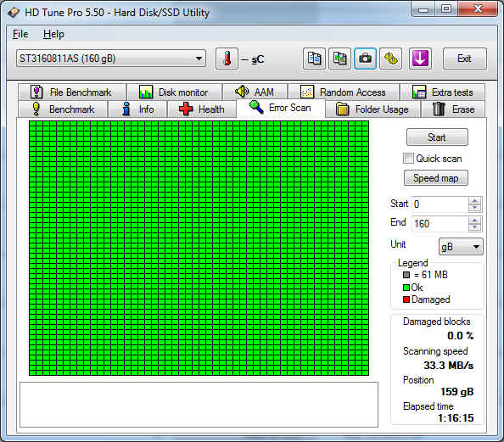
Task: Open options via tools icon
Action: pos(390,59)
